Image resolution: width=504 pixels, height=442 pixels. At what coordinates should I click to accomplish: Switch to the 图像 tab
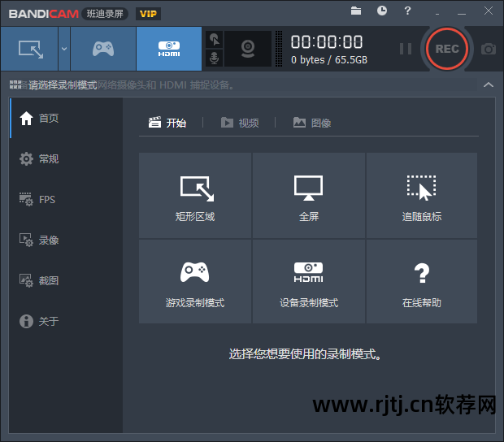(x=312, y=123)
